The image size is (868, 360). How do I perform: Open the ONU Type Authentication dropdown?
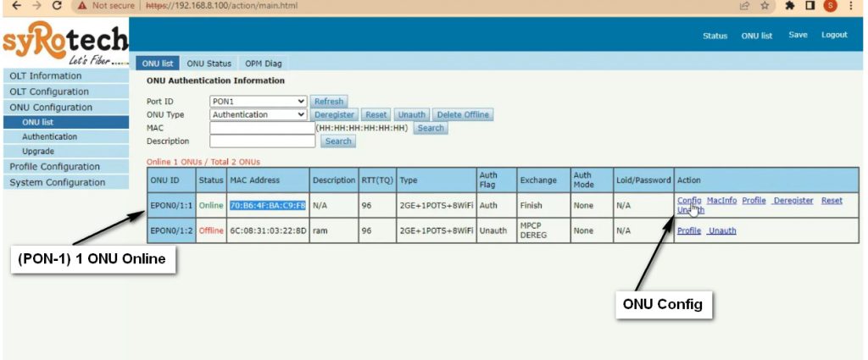click(x=259, y=114)
